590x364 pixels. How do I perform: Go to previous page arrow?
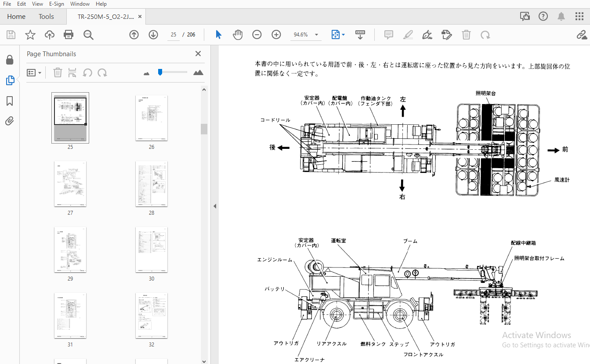[x=134, y=35]
